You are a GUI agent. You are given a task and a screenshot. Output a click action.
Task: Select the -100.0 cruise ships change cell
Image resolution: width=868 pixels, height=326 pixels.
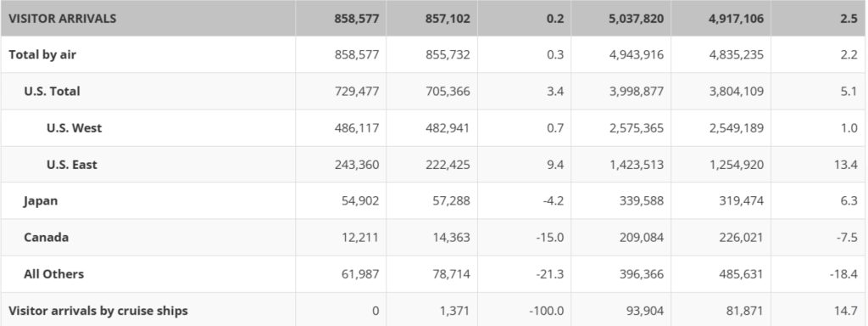[x=547, y=311]
